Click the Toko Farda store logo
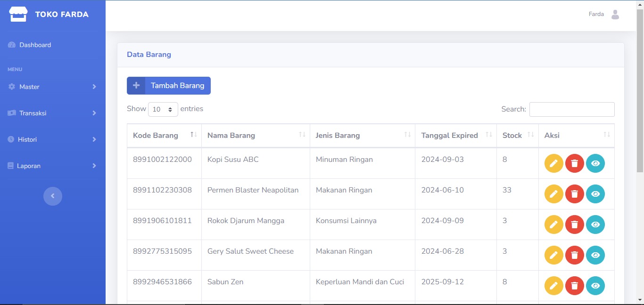644x305 pixels. (18, 14)
